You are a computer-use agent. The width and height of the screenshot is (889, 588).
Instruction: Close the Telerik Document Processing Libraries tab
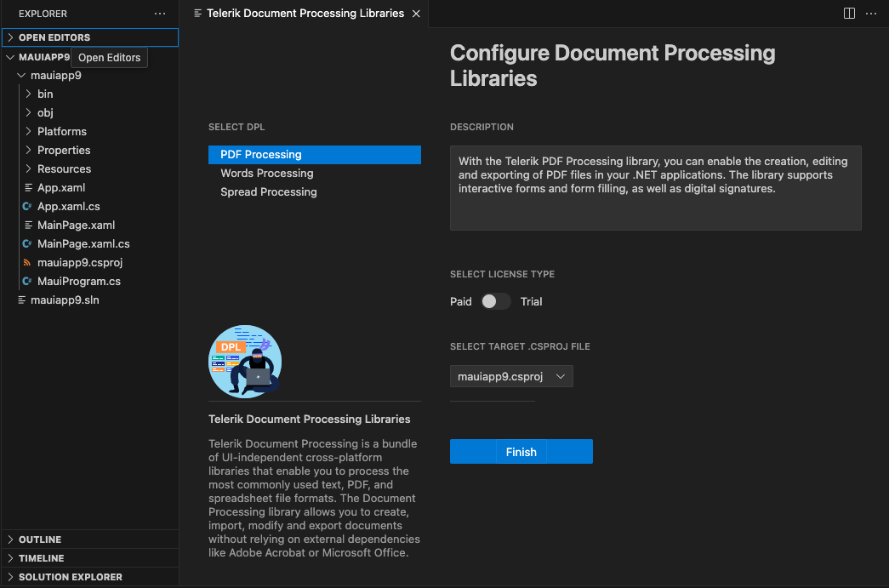(x=416, y=14)
